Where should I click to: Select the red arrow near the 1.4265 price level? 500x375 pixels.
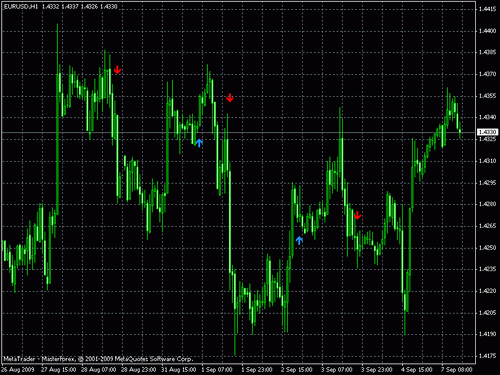pos(357,215)
